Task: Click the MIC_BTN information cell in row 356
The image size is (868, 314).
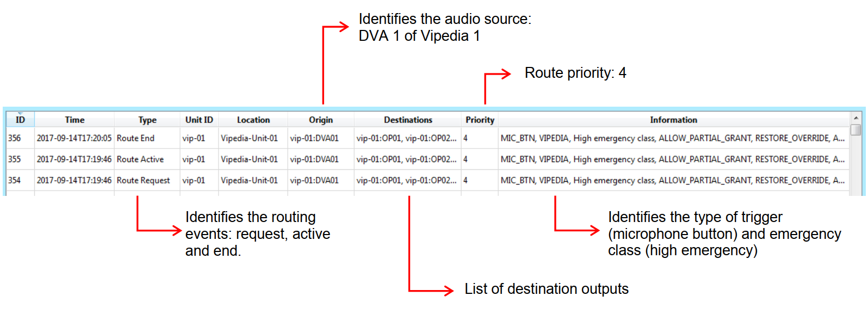Action: 673,138
